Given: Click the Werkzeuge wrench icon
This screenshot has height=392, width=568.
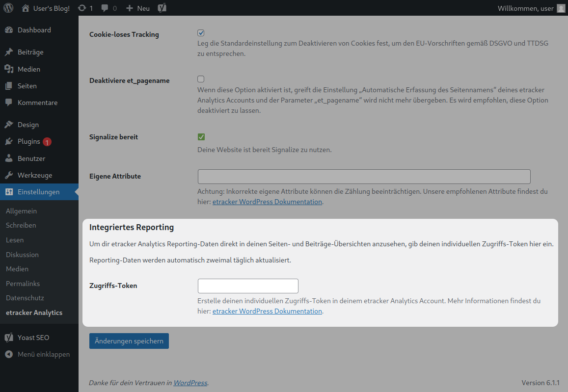Looking at the screenshot, I should (x=9, y=175).
